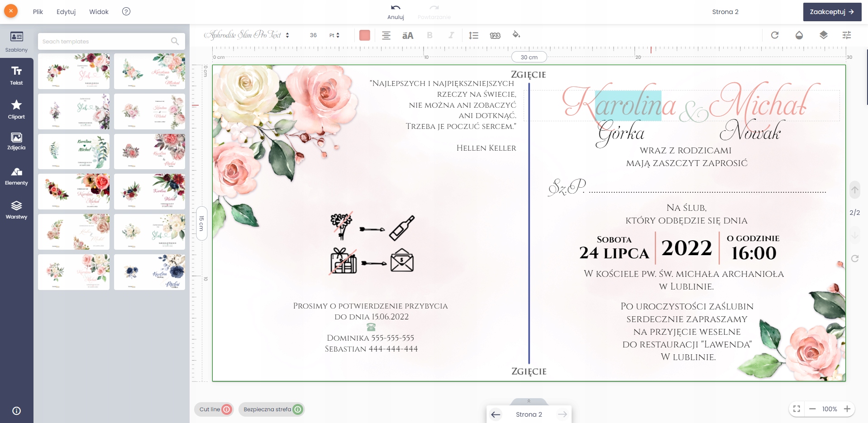Click the rotate icon in the toolbar
Image resolution: width=868 pixels, height=423 pixels.
coord(775,35)
